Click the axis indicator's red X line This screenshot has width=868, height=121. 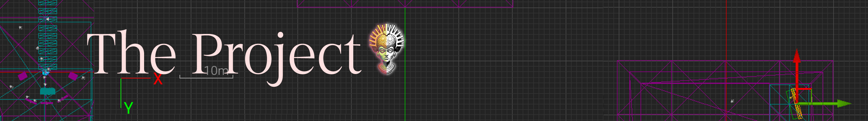(135, 78)
